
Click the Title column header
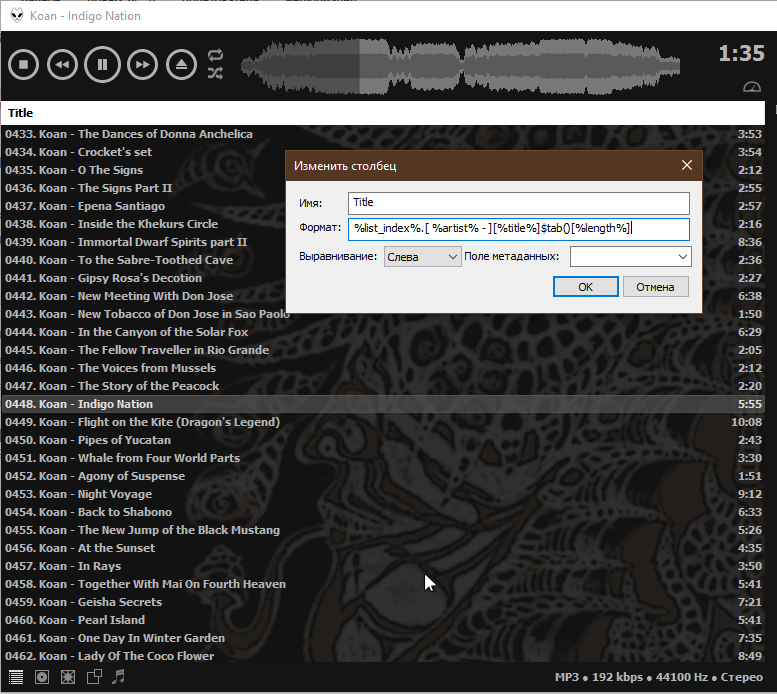pos(383,113)
